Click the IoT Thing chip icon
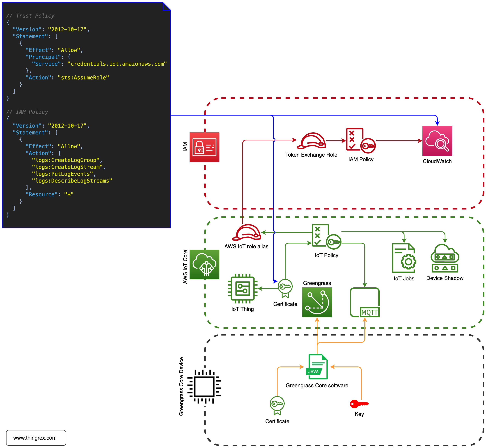Screen dimensions: 486x448 click(x=242, y=289)
